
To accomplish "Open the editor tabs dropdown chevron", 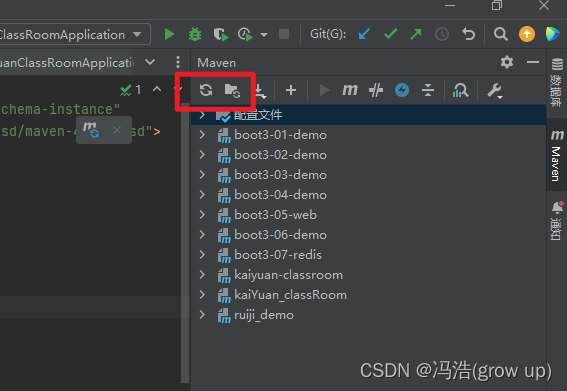I will tap(150, 62).
